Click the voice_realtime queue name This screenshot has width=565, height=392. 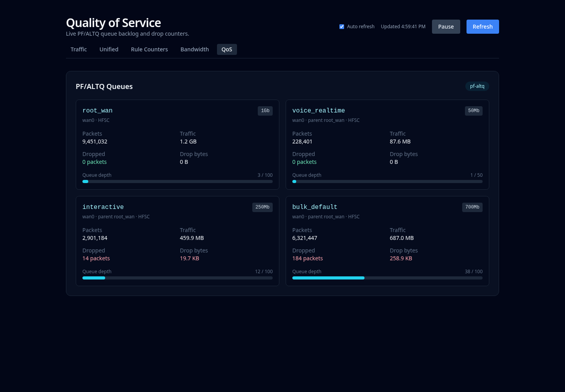pos(319,111)
